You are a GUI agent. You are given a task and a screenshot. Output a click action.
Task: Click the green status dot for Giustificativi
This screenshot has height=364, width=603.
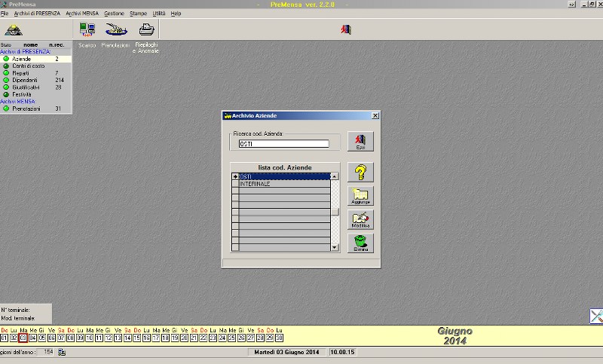[6, 87]
